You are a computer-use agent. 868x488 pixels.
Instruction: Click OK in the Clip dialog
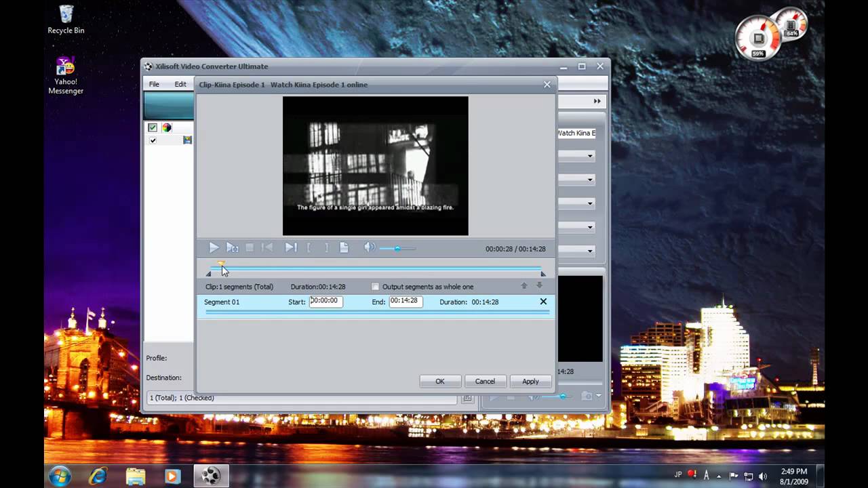pyautogui.click(x=440, y=382)
